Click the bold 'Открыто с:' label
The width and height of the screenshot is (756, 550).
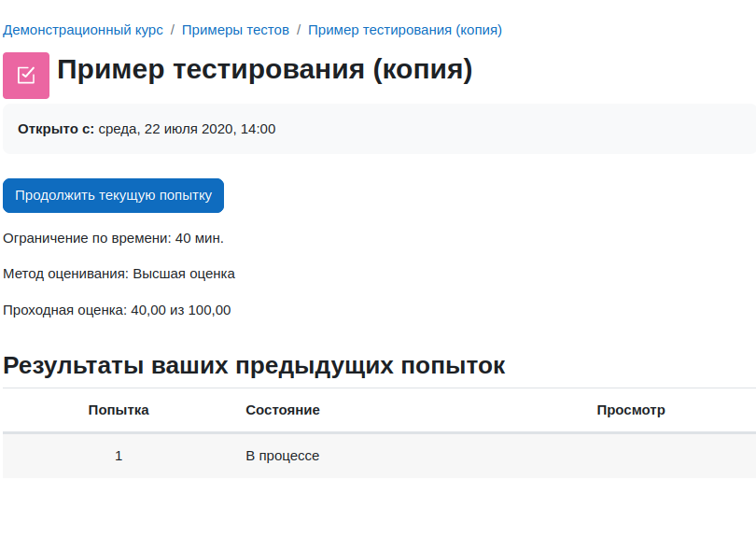click(56, 129)
